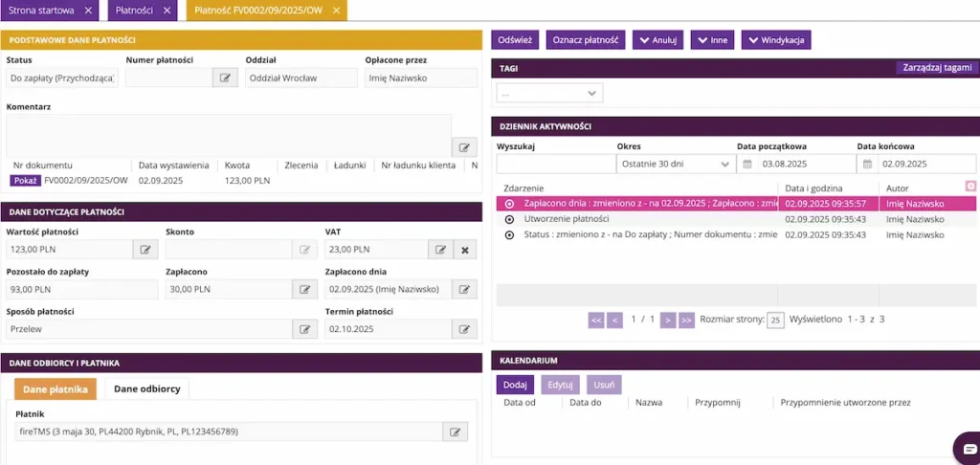Click document number FV0002/09/2025/OW
Viewport: 980px width, 465px height.
[x=86, y=181]
